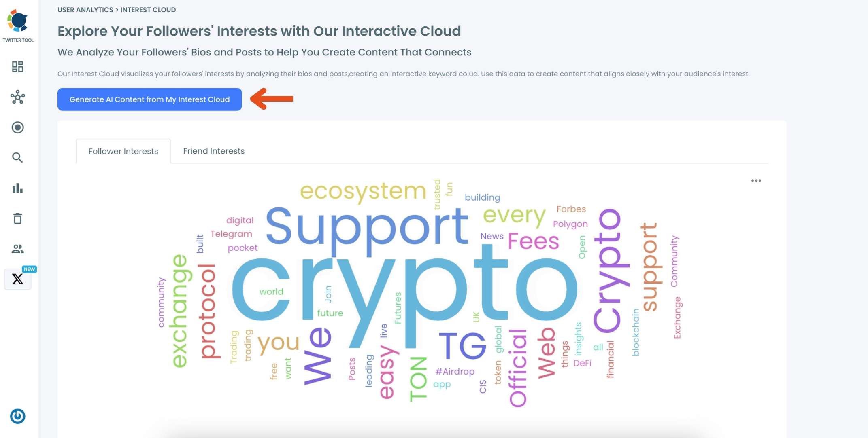This screenshot has width=868, height=438.
Task: Click Generate AI Content from My Interest Cloud
Action: point(149,99)
